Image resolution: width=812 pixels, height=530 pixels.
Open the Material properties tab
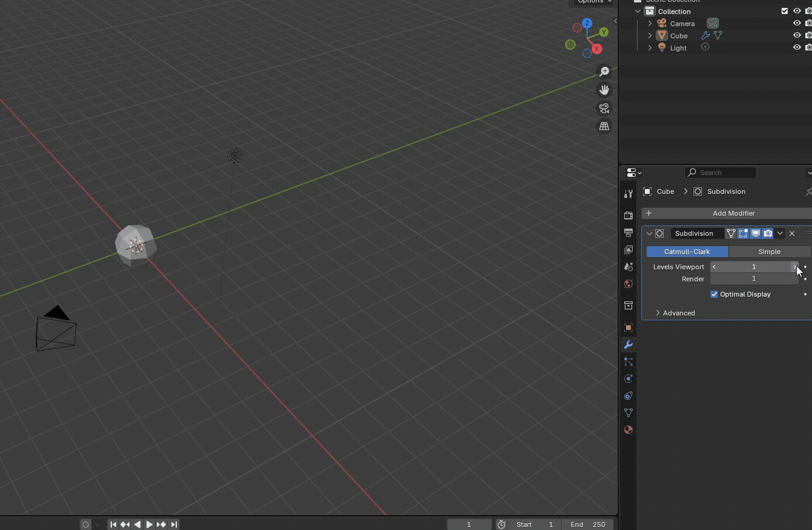pyautogui.click(x=628, y=430)
